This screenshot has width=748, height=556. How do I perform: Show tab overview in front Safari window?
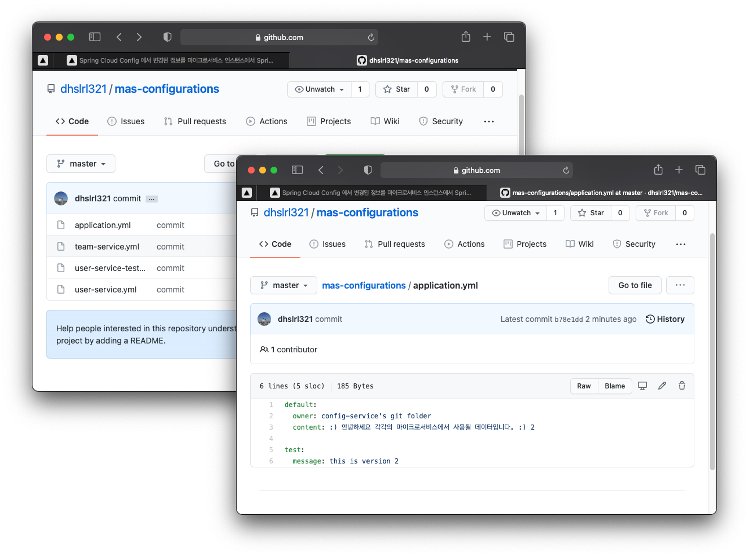click(700, 170)
